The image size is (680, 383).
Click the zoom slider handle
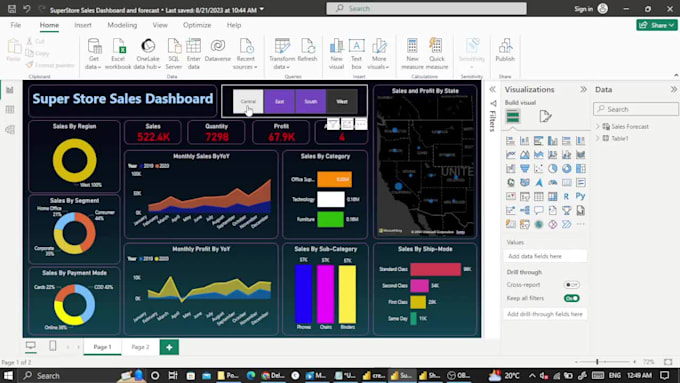click(597, 362)
